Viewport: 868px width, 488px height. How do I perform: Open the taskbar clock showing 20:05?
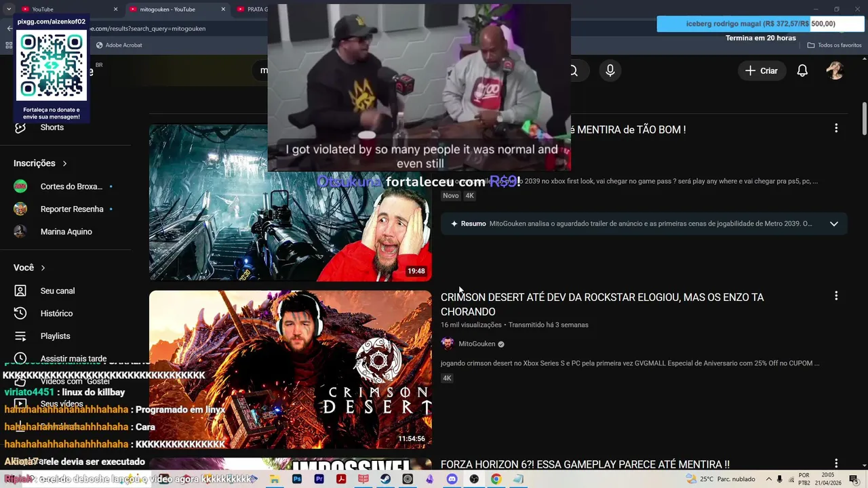click(x=828, y=479)
